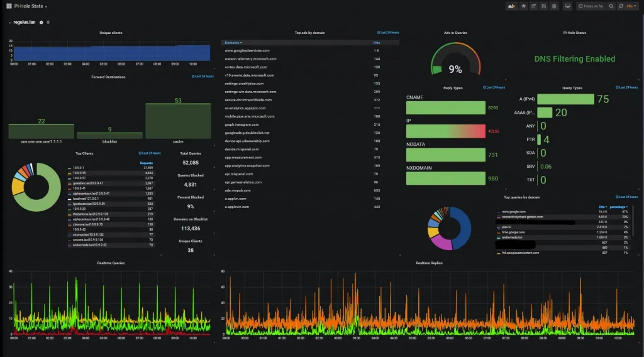Screen dimensions: 644x357
Task: Open the Realtime Queries panel title menu
Action: pyautogui.click(x=111, y=263)
